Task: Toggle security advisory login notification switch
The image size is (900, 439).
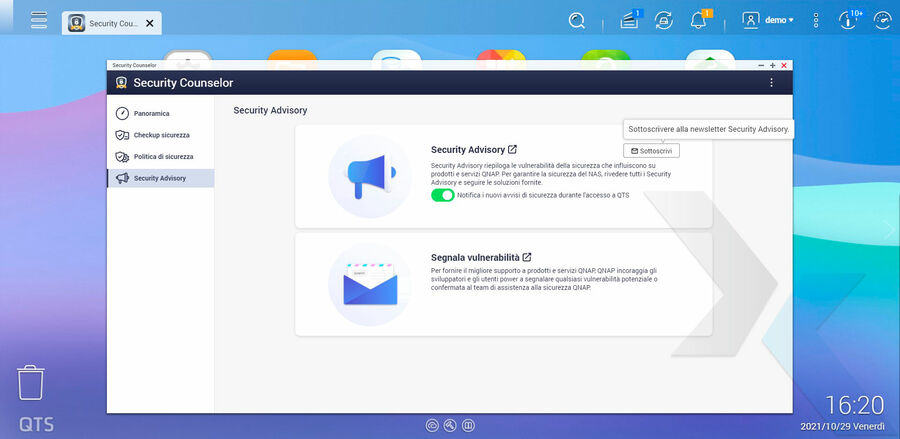Action: [x=443, y=195]
